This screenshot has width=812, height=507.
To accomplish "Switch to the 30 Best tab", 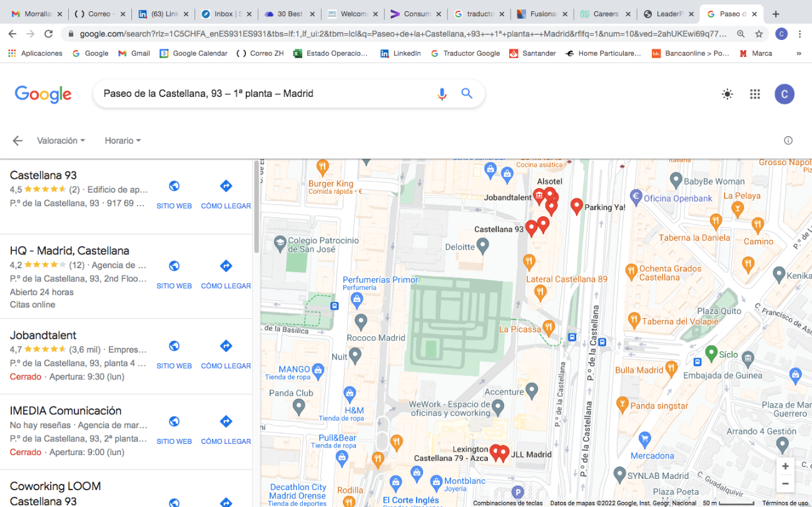I will tap(288, 14).
